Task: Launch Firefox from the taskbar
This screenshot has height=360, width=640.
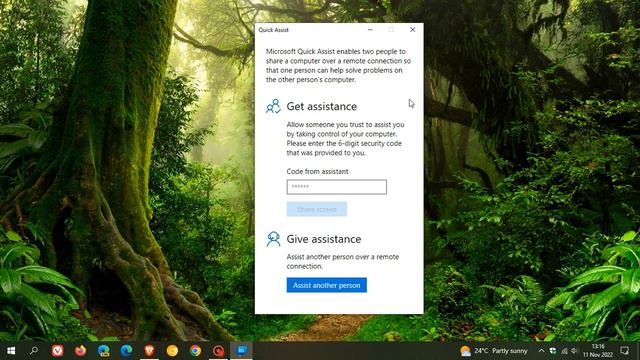Action: 80,351
